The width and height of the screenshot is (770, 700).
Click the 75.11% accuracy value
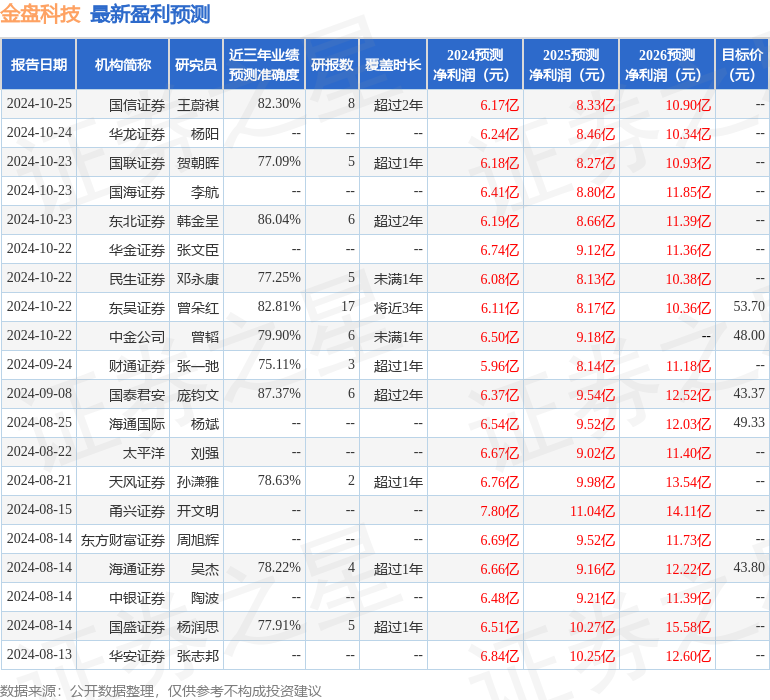[279, 364]
